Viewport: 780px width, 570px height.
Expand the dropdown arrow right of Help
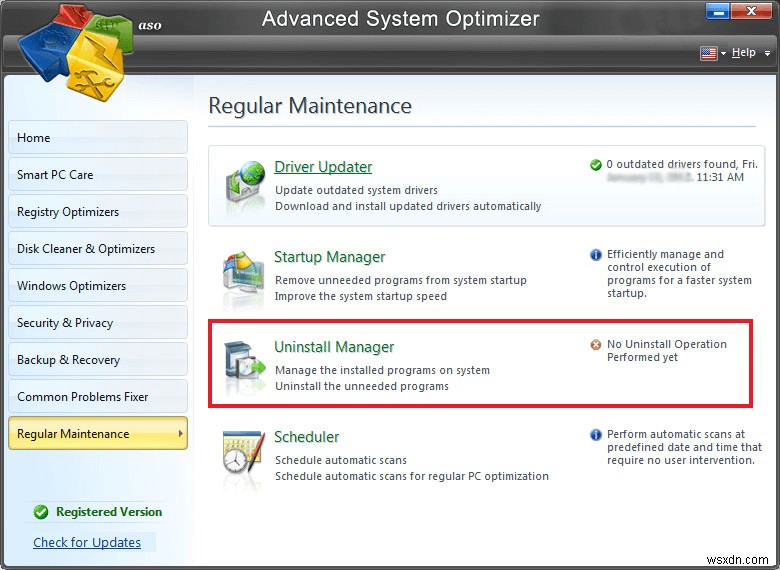(768, 54)
